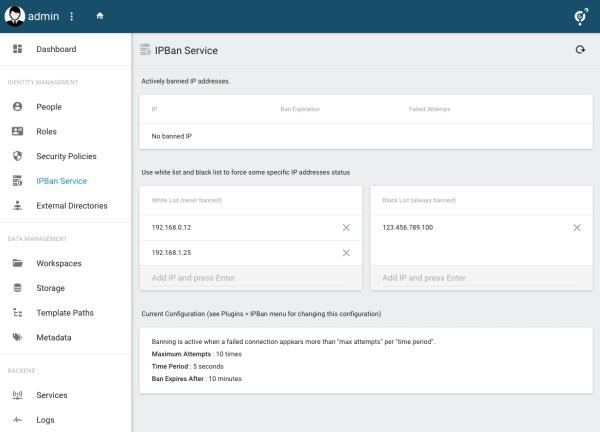The width and height of the screenshot is (600, 432).
Task: Click the top-right help target icon
Action: click(581, 16)
